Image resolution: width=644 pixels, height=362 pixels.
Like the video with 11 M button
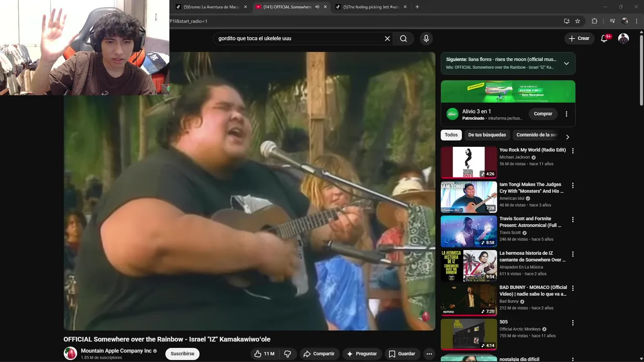(264, 354)
